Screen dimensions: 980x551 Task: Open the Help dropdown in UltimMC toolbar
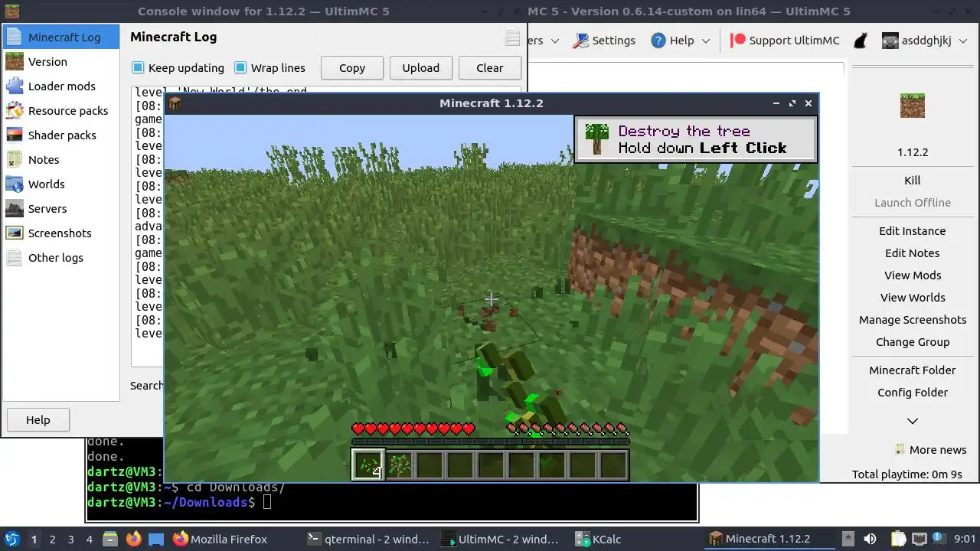[680, 41]
